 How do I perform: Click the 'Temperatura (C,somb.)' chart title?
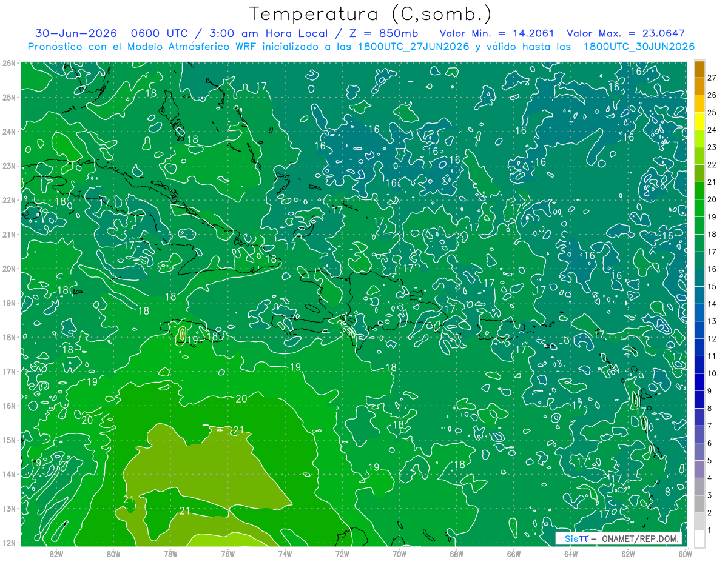[370, 14]
